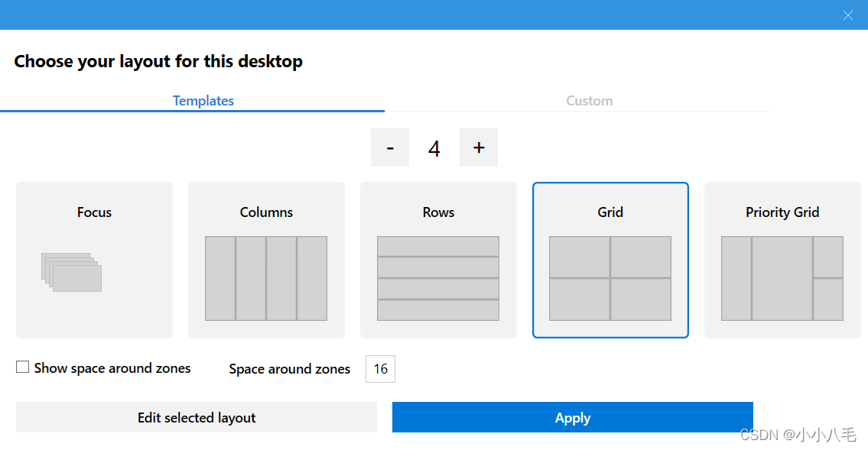Click 'Choose your layout for this desktop' heading

point(158,61)
